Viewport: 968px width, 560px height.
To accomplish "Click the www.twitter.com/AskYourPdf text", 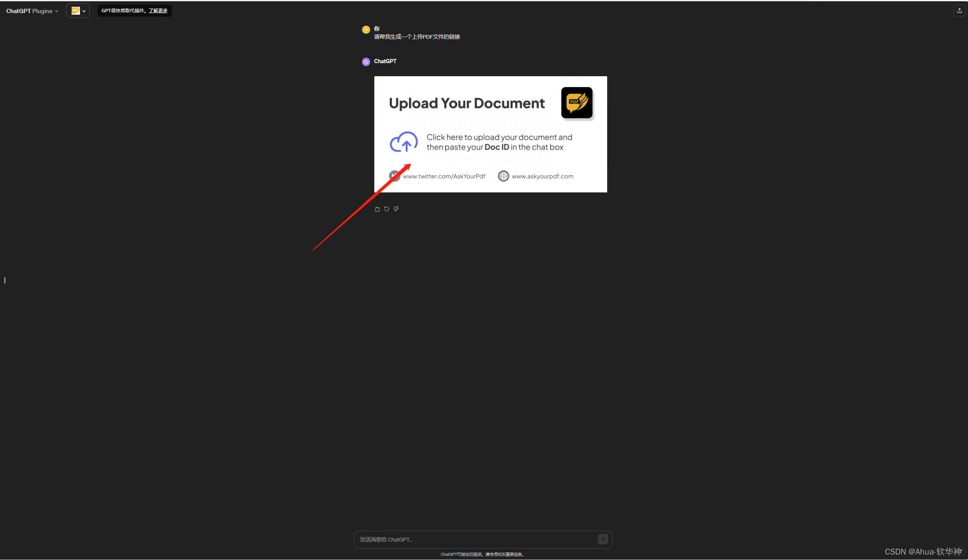I will pyautogui.click(x=444, y=176).
